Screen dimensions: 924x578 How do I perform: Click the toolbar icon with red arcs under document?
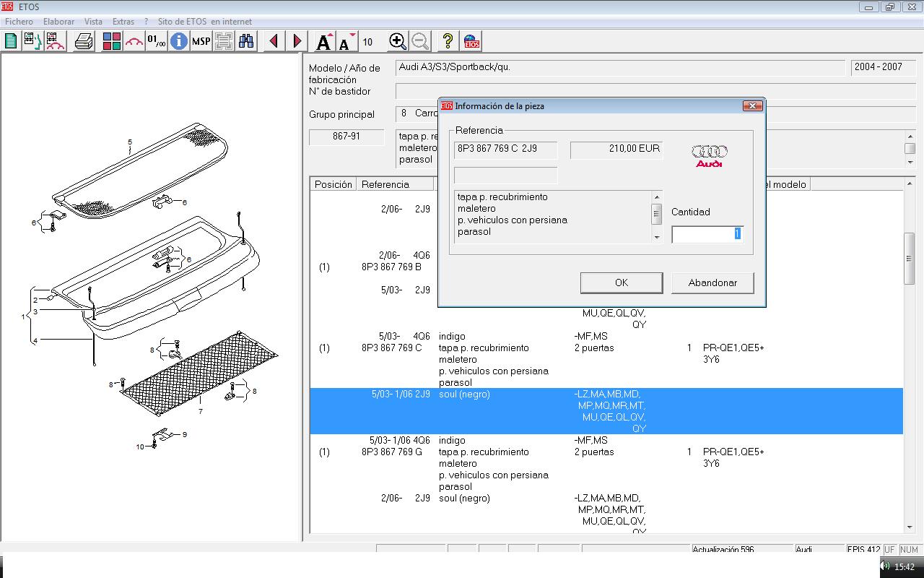point(55,41)
